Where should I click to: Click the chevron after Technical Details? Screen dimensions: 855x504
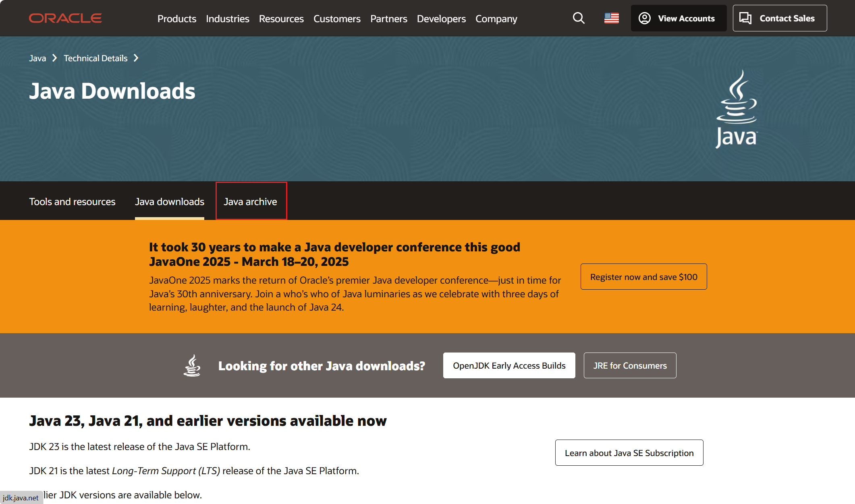pos(136,58)
